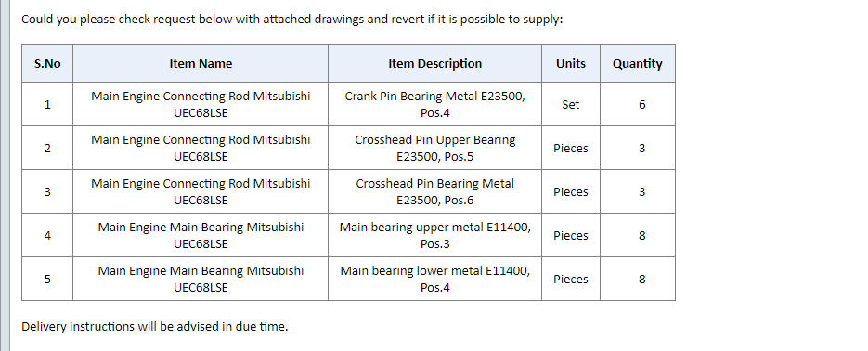
Task: Click the Item Name cell in row 3
Action: [201, 191]
